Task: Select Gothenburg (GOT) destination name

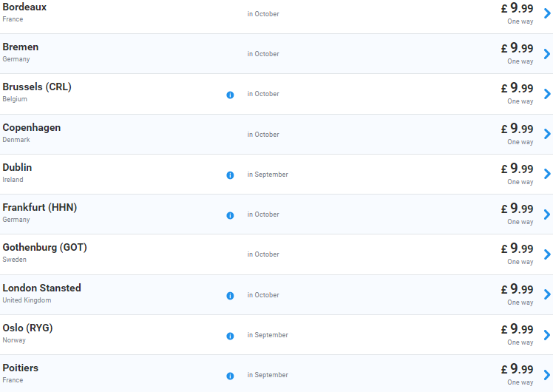Action: 44,247
